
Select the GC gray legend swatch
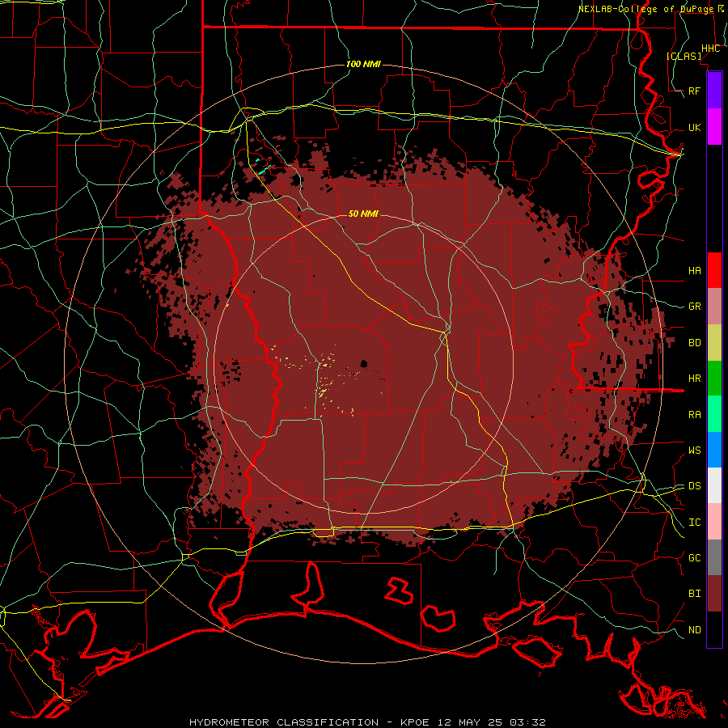pyautogui.click(x=714, y=557)
